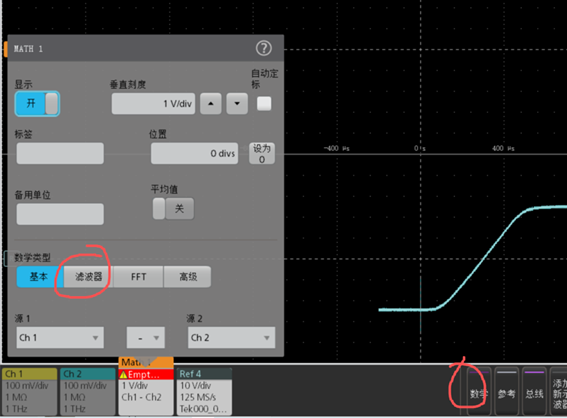Open the MATH 1 help question mark icon
Screen dimensions: 567x418
(264, 48)
